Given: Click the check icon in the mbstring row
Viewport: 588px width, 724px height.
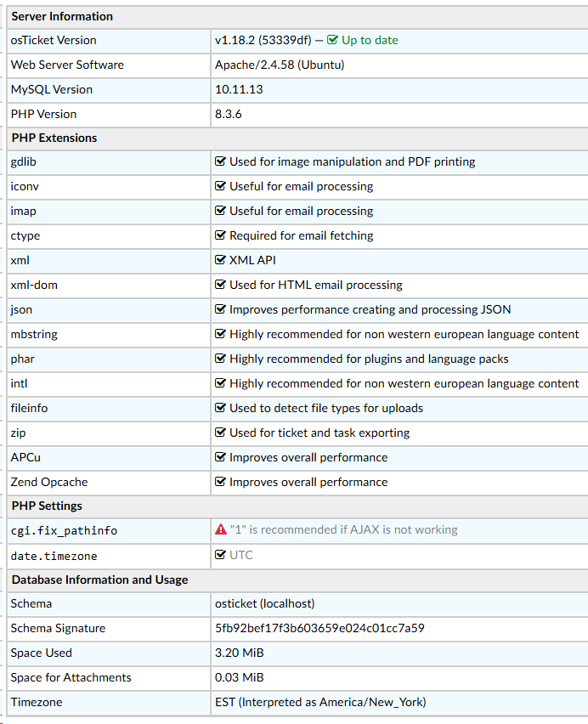Looking at the screenshot, I should (x=221, y=334).
